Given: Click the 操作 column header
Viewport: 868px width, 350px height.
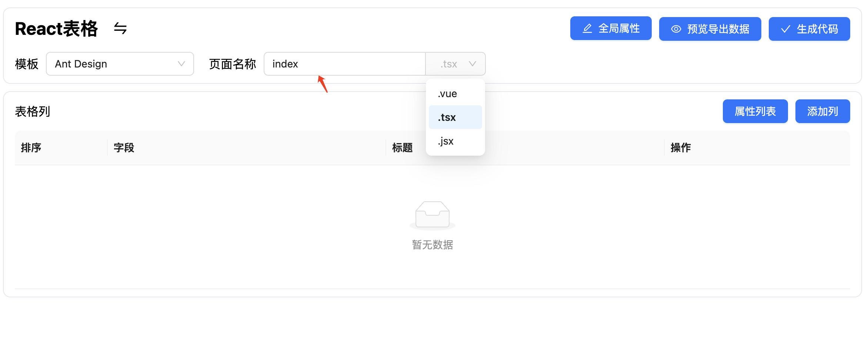Looking at the screenshot, I should coord(680,148).
